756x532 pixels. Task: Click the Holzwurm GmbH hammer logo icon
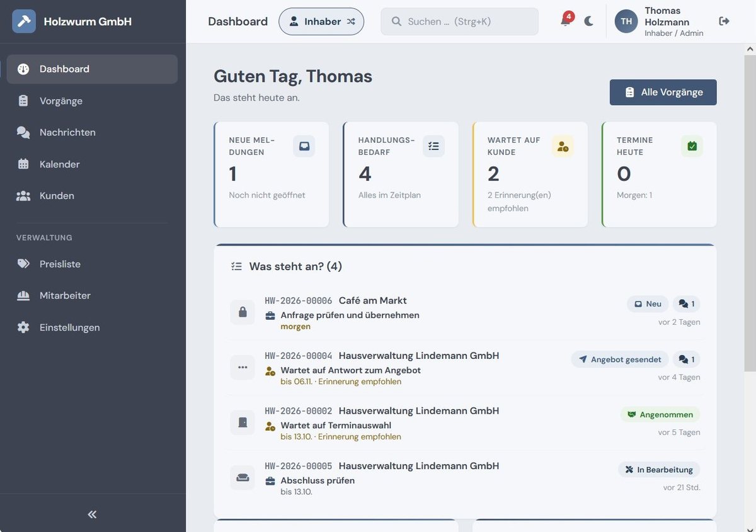24,21
